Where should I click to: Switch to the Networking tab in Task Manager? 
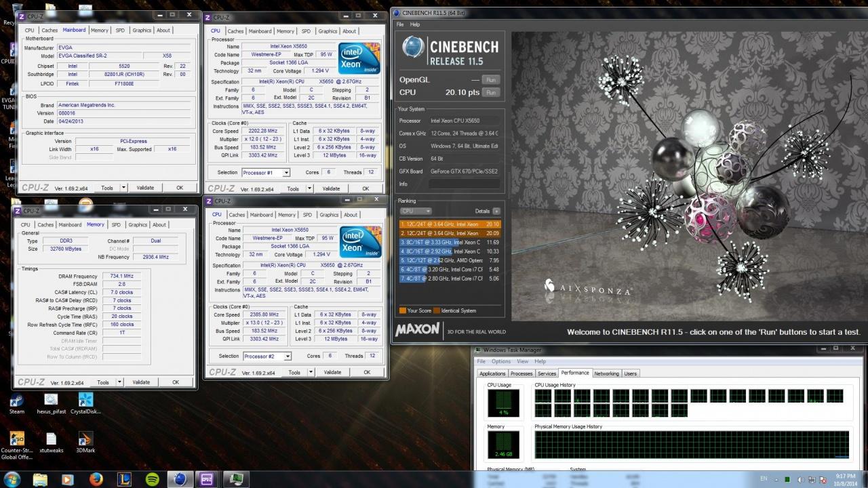(x=606, y=373)
